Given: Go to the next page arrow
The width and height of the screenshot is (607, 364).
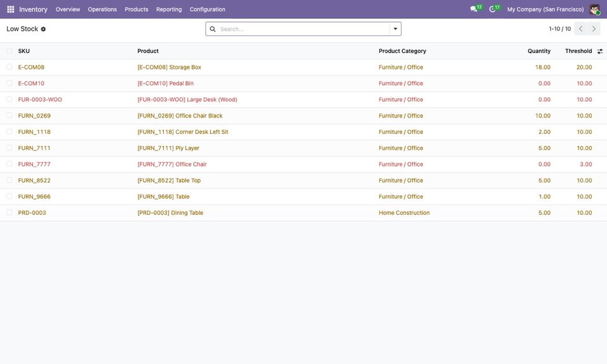Looking at the screenshot, I should 594,28.
